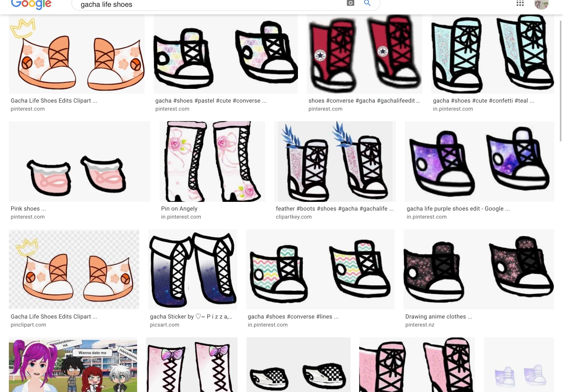
Task: Click the Google logo
Action: 31,4
